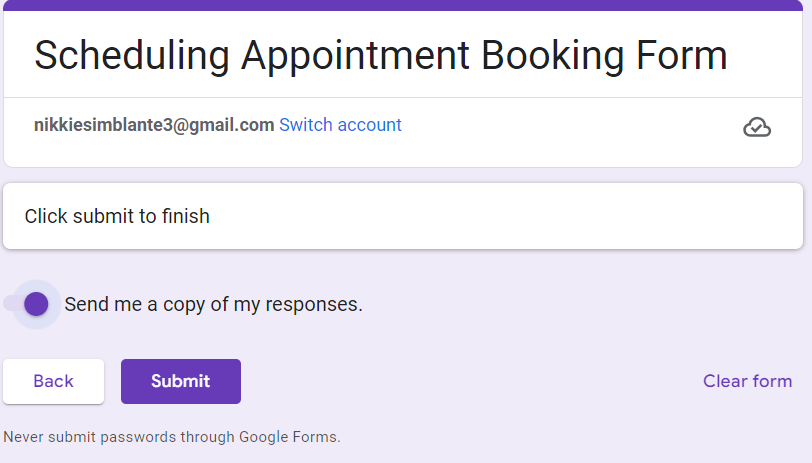
Task: Select the Clear form link
Action: [x=747, y=381]
